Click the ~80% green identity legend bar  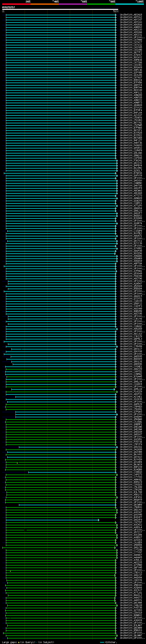point(101,4)
